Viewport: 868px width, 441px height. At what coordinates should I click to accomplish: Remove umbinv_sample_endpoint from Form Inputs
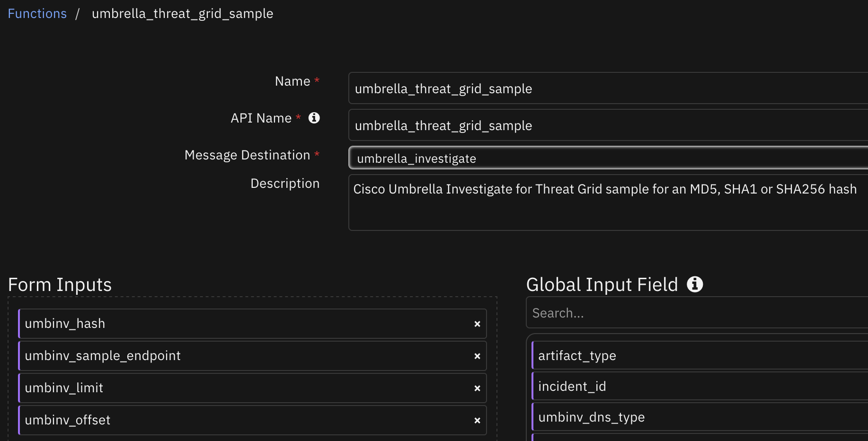pyautogui.click(x=477, y=356)
